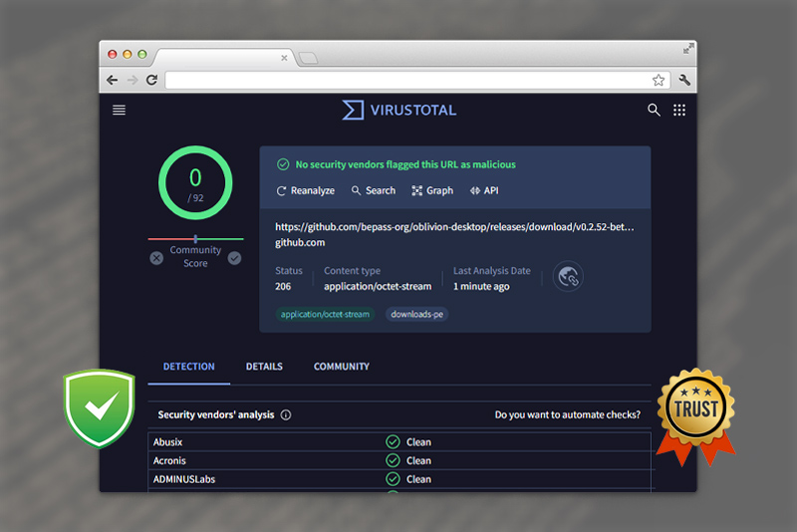The image size is (797, 532).
Task: Click the Acronis Clean check icon
Action: point(393,460)
